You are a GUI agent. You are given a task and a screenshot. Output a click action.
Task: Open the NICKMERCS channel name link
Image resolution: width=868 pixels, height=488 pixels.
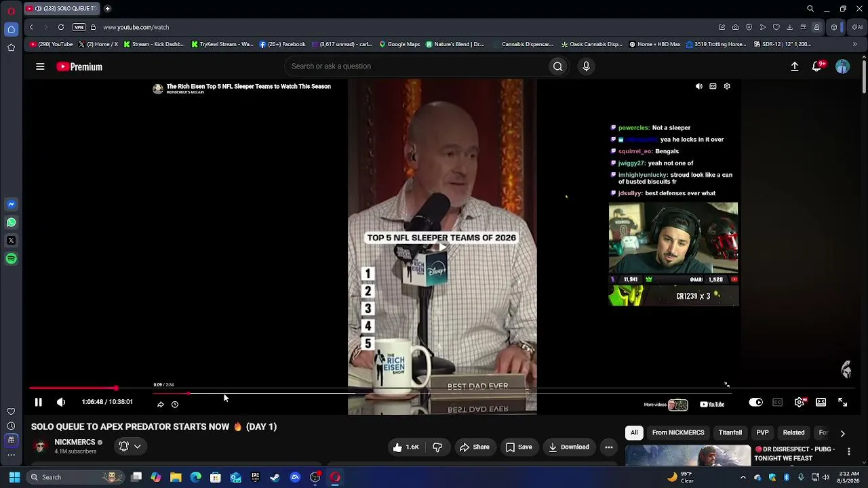tap(75, 443)
